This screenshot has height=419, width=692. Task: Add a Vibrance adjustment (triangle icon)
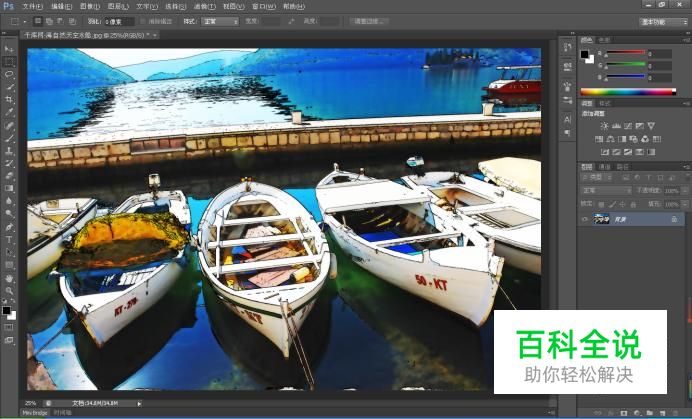651,126
